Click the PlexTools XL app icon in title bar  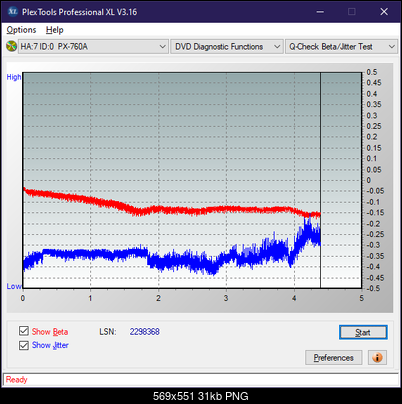point(12,12)
